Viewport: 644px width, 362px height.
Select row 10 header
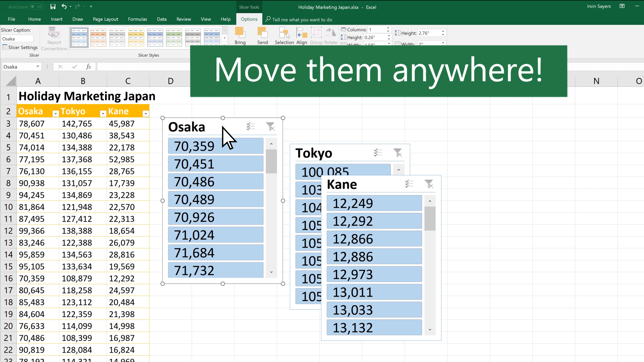8,207
